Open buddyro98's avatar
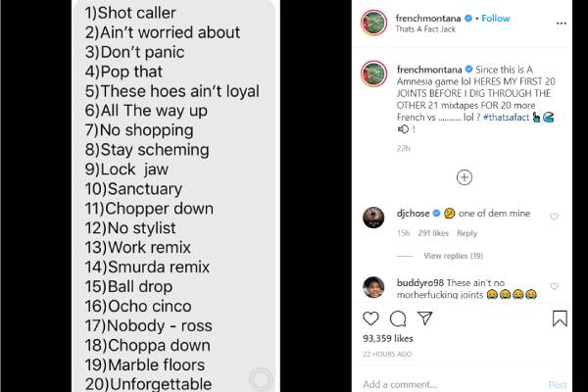 click(373, 287)
